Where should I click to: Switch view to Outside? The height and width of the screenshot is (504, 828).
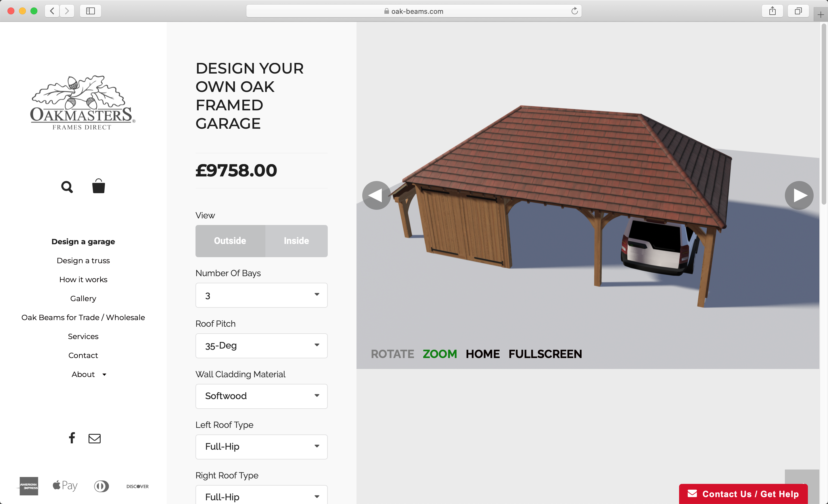point(230,241)
